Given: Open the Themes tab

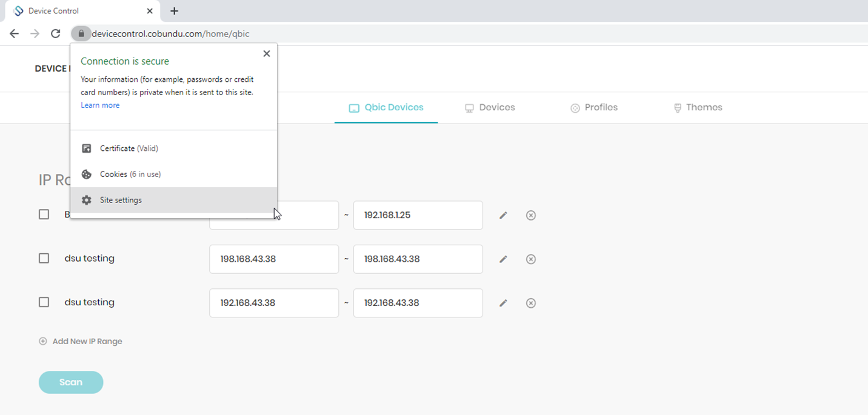Looking at the screenshot, I should [x=698, y=108].
